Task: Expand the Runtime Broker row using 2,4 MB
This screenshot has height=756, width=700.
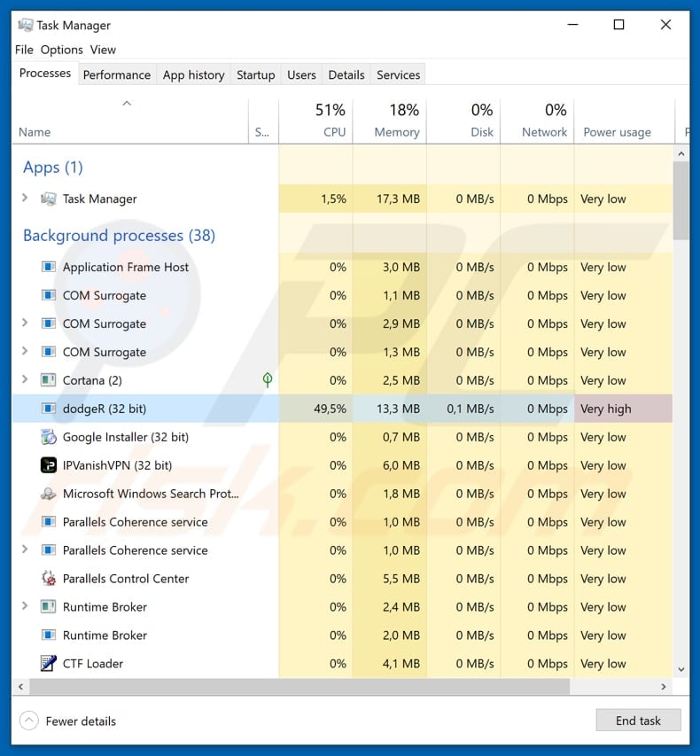Action: click(x=25, y=606)
